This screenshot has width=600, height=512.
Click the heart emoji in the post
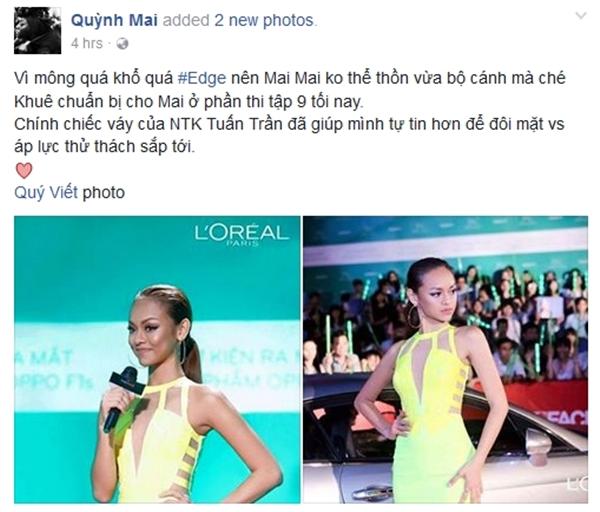point(24,170)
